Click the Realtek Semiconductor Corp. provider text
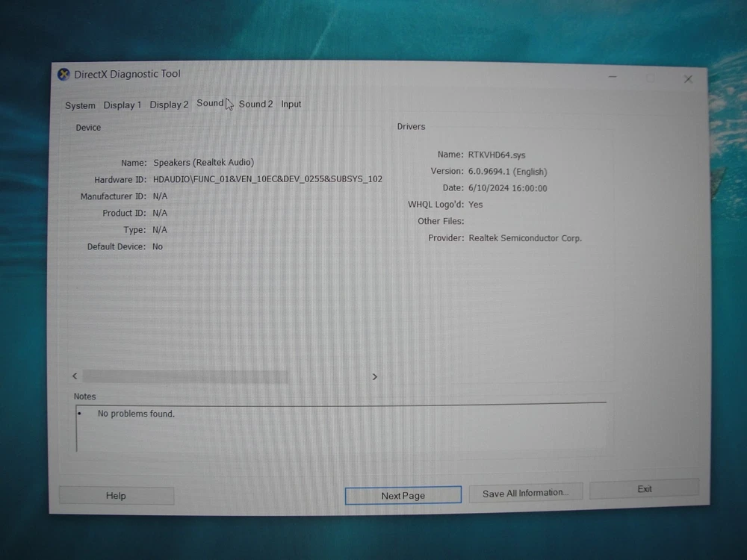 coord(525,238)
